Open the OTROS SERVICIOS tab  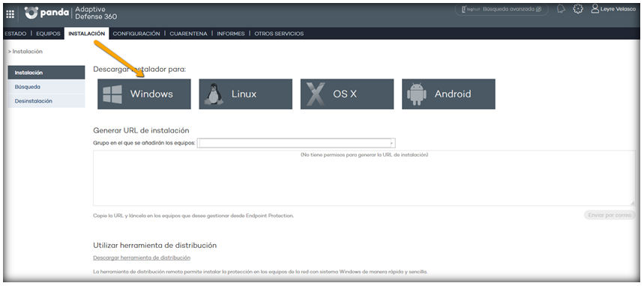tap(279, 34)
